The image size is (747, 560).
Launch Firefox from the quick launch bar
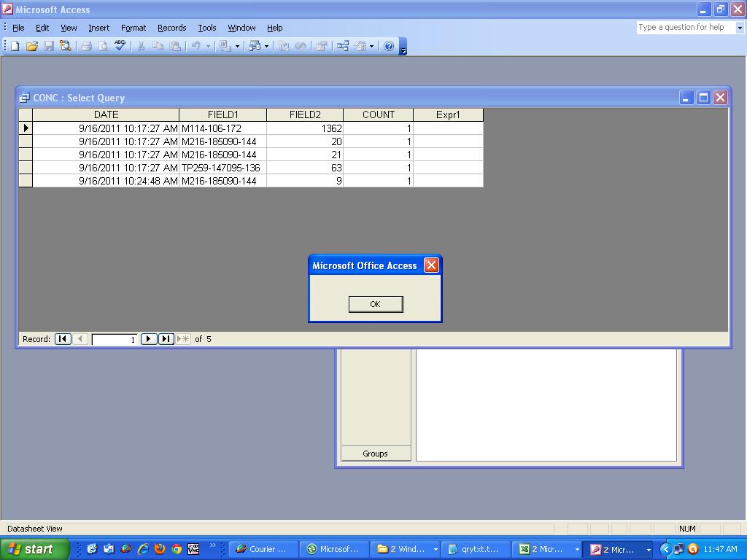pos(160,549)
